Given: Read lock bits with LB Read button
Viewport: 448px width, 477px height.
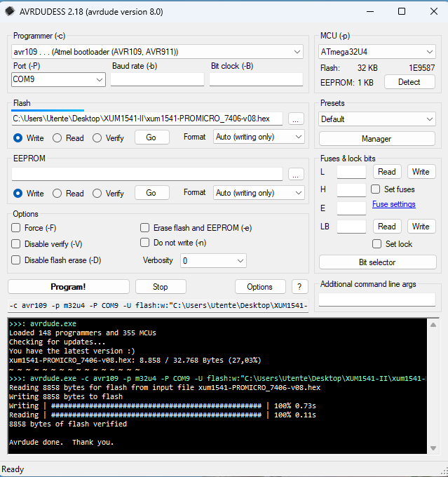Looking at the screenshot, I should (x=387, y=227).
